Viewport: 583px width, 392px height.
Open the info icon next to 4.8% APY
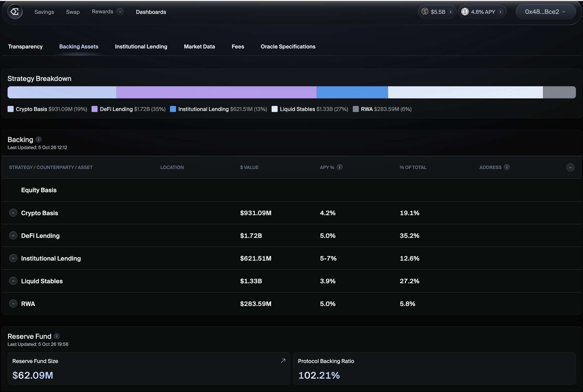point(501,12)
